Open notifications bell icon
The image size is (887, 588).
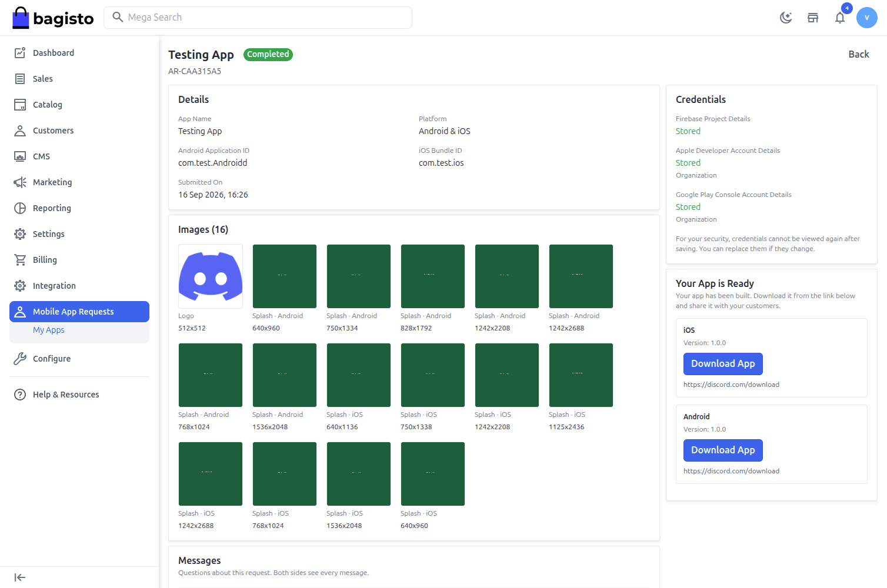[840, 18]
